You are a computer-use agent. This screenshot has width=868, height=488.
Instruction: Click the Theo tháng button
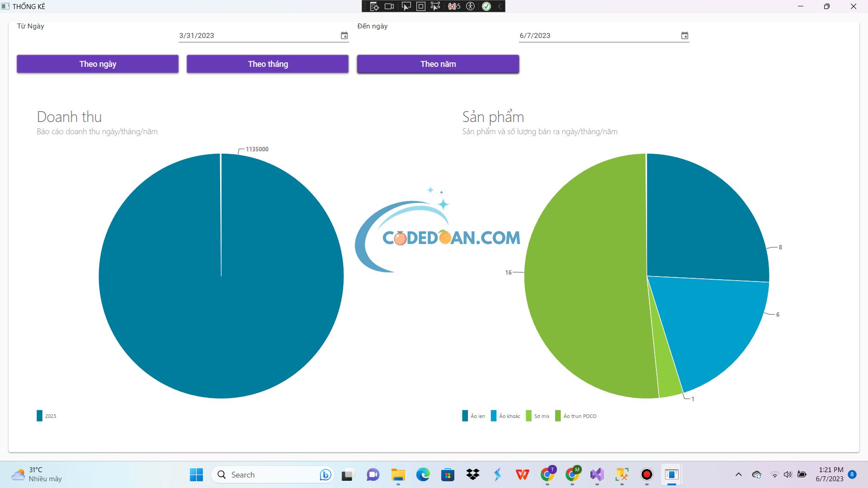[268, 64]
